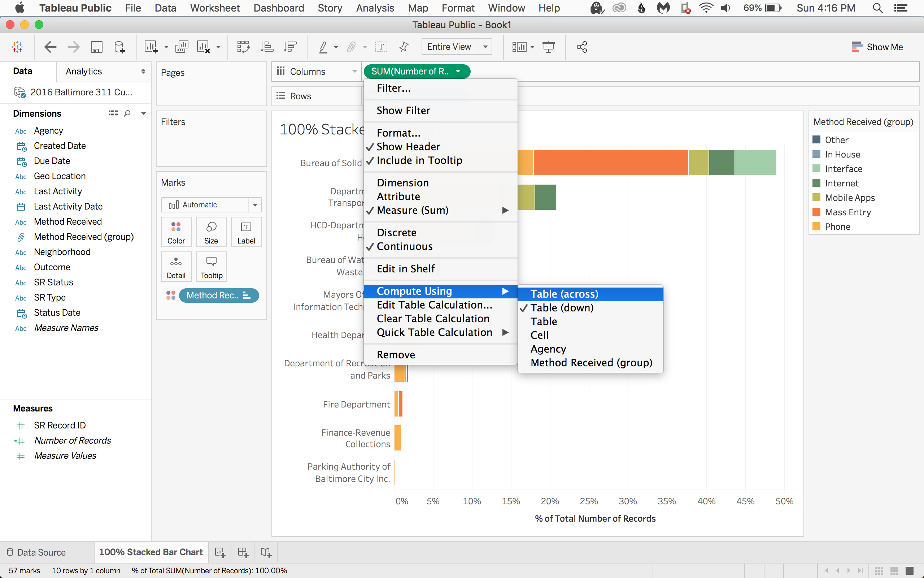Select the Continuous option
924x578 pixels.
coord(441,247)
